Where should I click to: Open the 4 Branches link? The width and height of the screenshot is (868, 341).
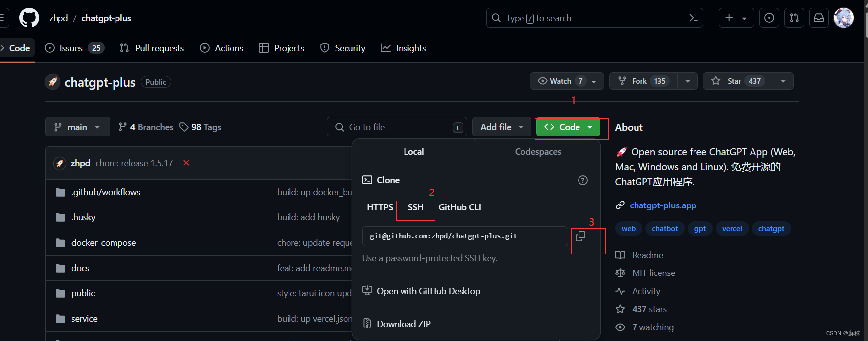point(146,127)
